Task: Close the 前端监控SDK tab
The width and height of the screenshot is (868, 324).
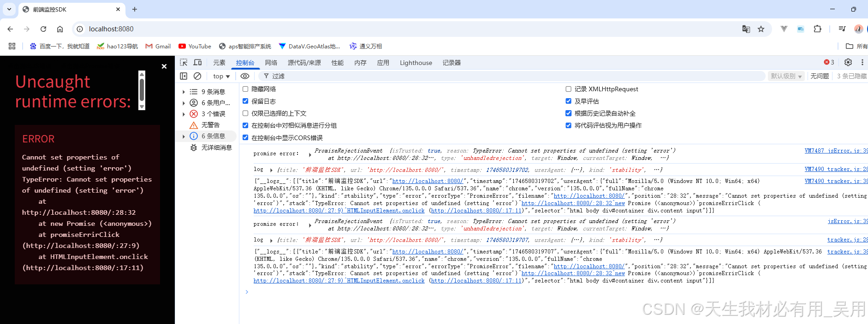Action: (x=118, y=9)
